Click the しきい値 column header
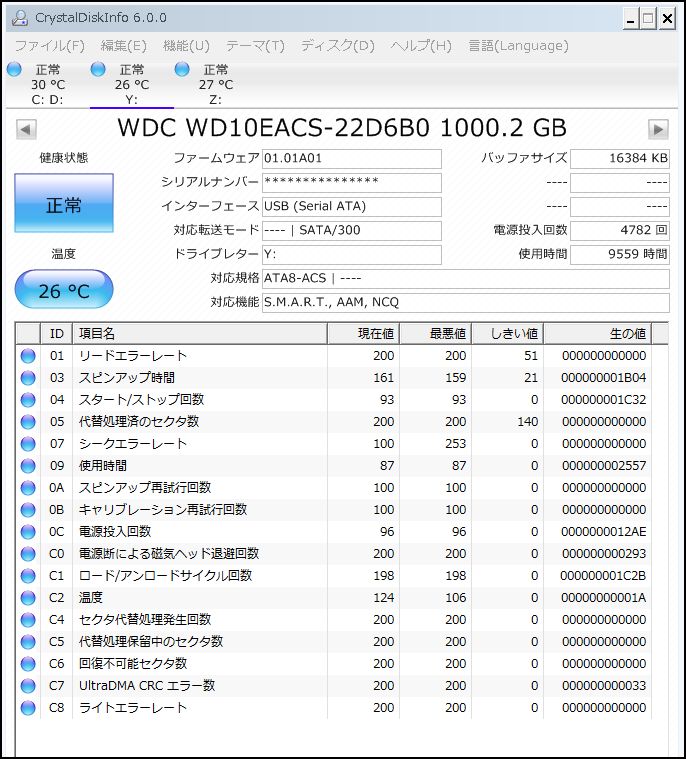686x759 pixels. click(x=508, y=334)
